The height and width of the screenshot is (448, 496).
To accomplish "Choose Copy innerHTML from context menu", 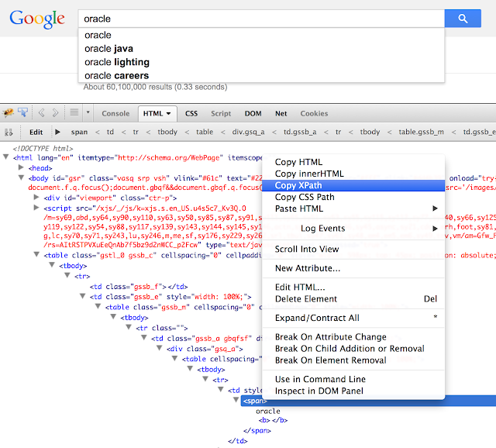I will click(353, 174).
